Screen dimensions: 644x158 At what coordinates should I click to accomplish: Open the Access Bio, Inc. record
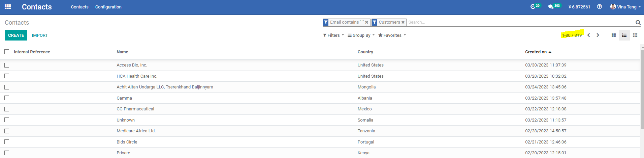pos(132,65)
